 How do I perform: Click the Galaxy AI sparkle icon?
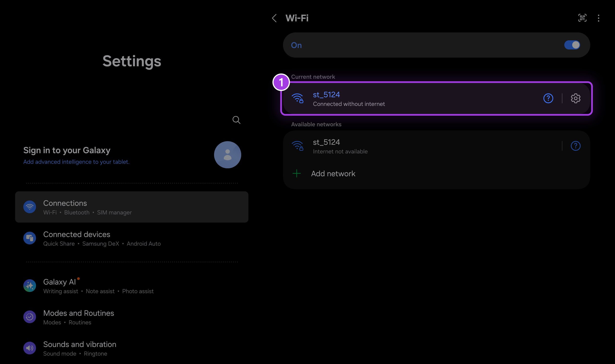[30, 286]
